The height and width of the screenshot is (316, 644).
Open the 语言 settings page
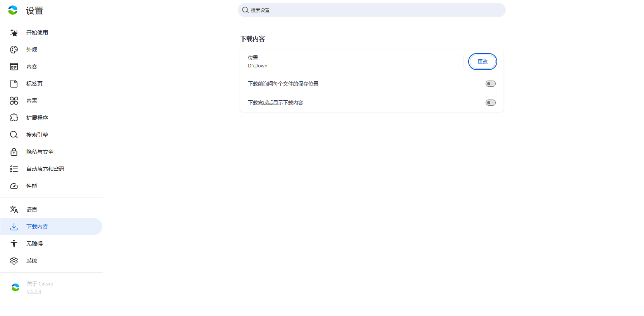[x=51, y=210]
